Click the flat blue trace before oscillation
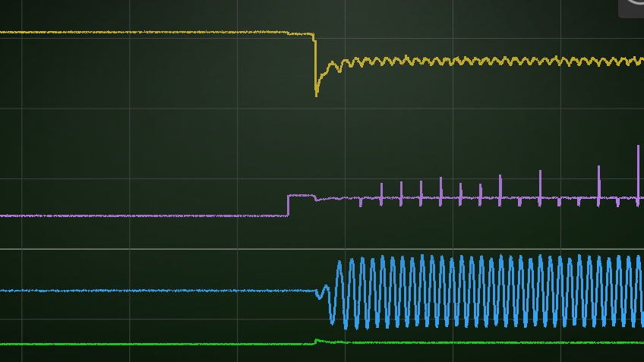Viewport: 644px width, 362px height. (x=152, y=291)
